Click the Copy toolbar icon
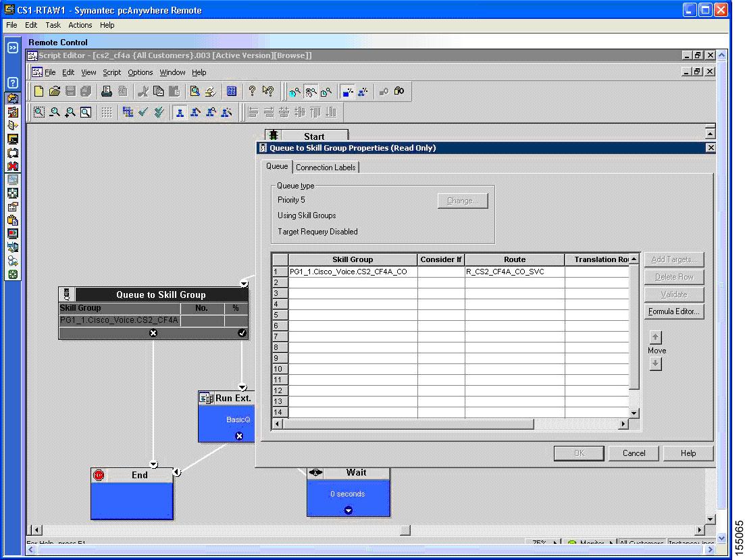 click(x=158, y=91)
